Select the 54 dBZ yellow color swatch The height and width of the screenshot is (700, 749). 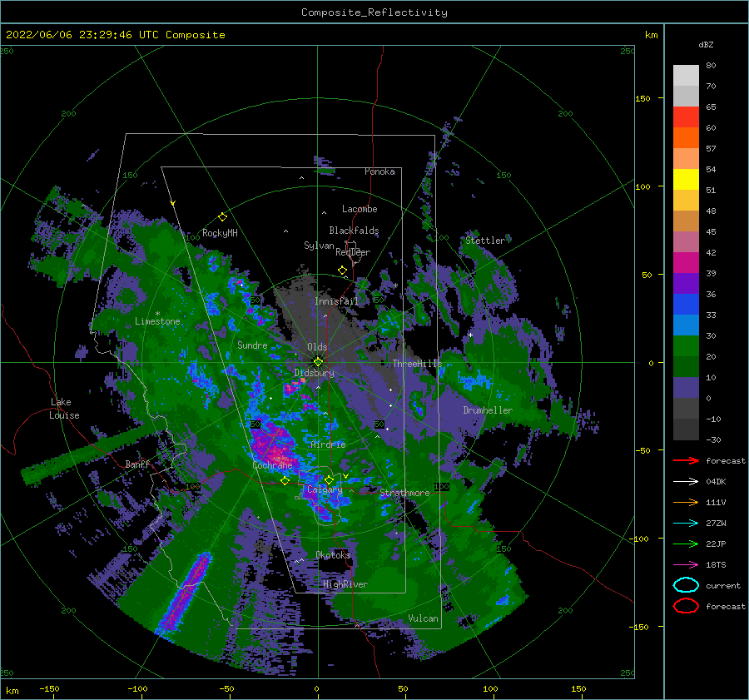click(686, 180)
